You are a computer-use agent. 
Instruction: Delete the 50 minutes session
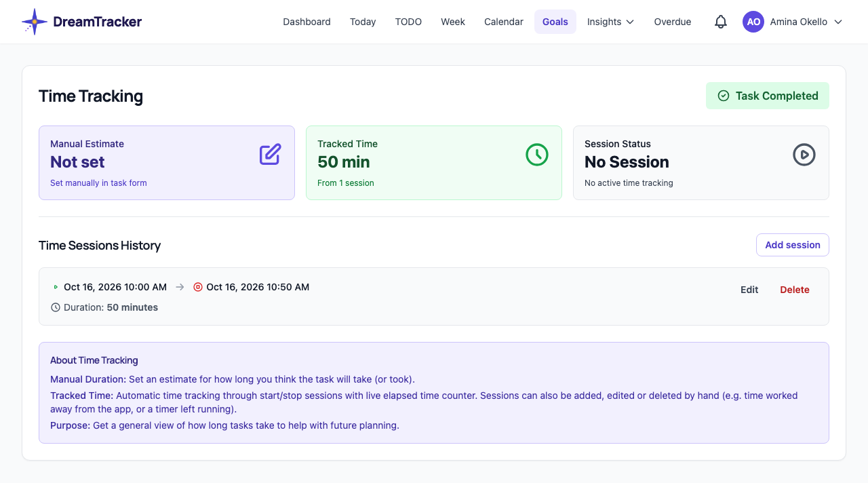[x=795, y=290]
